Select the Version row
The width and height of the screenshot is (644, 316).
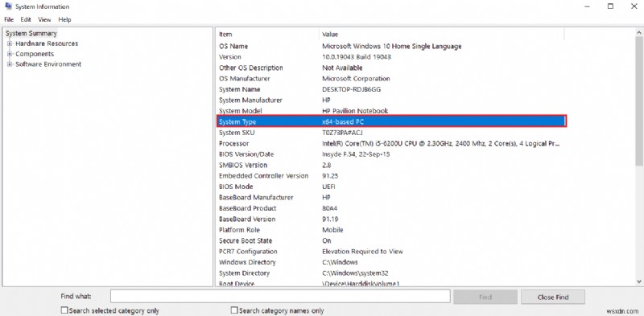click(x=390, y=57)
